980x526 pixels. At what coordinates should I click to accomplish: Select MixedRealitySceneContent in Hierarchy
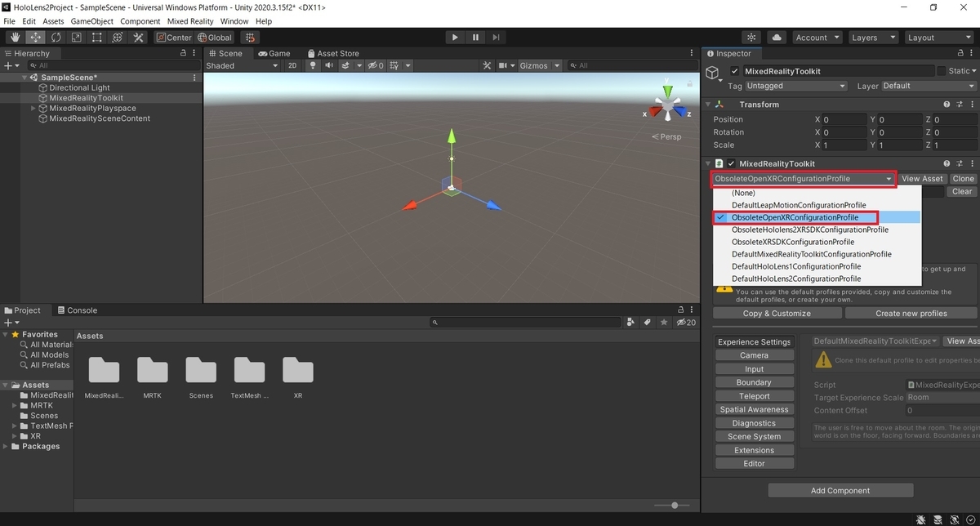point(100,118)
